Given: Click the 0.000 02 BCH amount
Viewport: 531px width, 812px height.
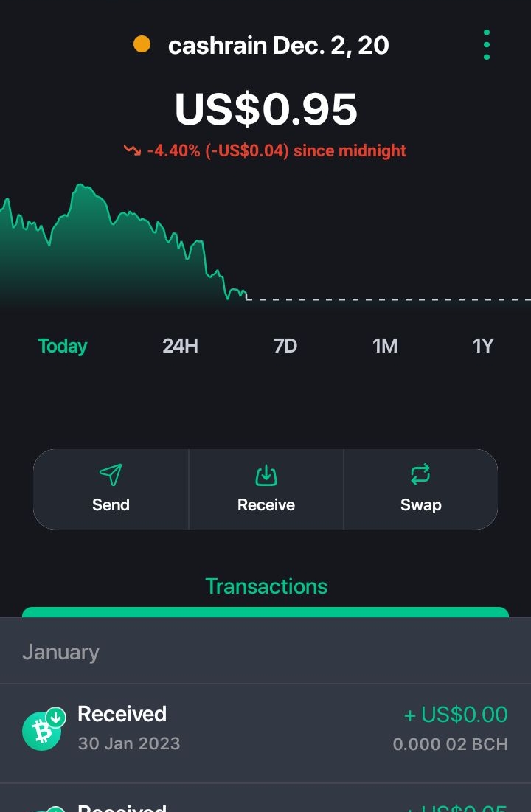Looking at the screenshot, I should [450, 744].
